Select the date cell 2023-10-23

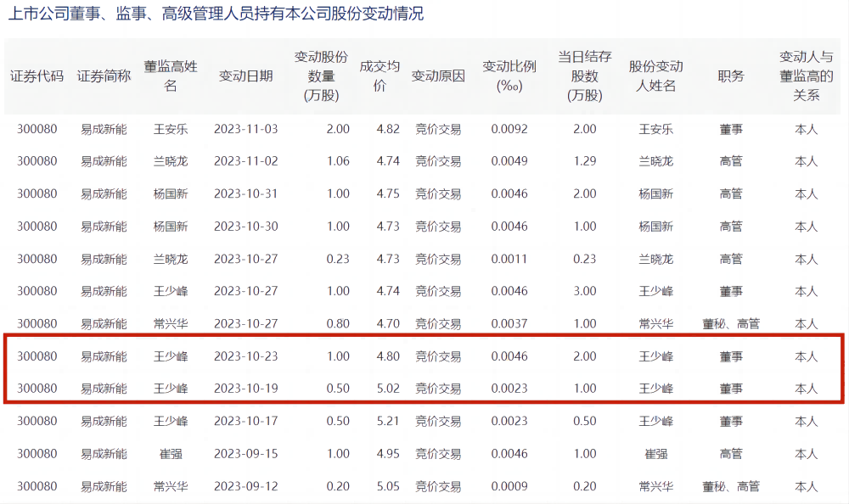(246, 356)
